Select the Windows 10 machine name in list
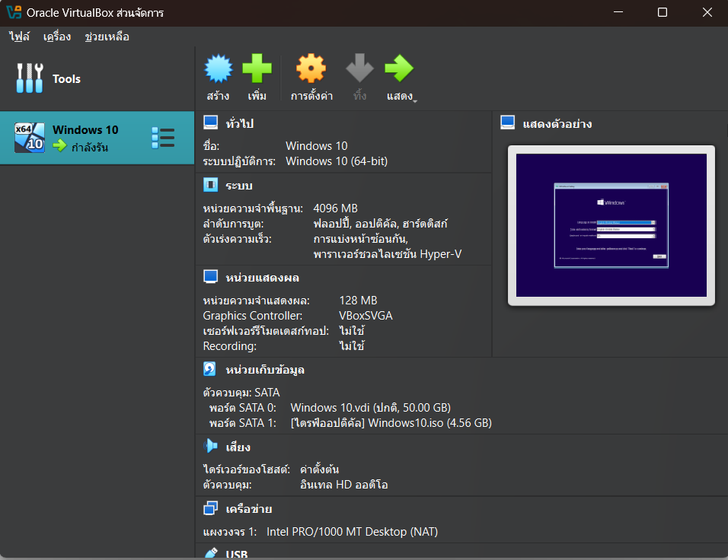 coord(85,129)
